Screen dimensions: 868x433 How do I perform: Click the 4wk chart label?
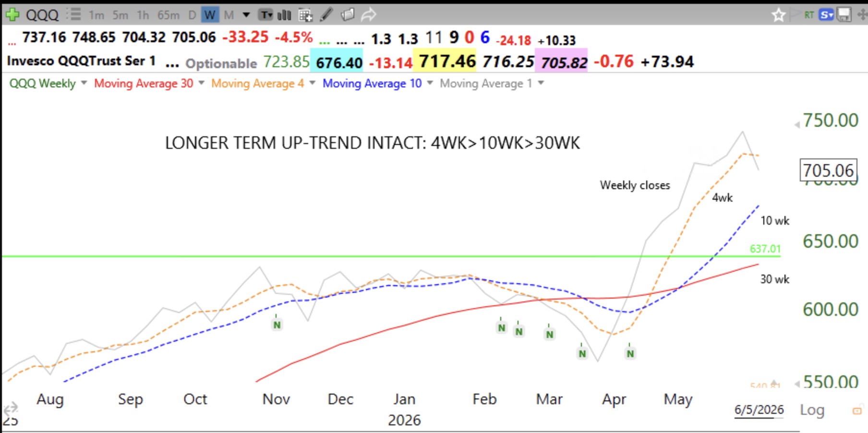[x=722, y=198]
